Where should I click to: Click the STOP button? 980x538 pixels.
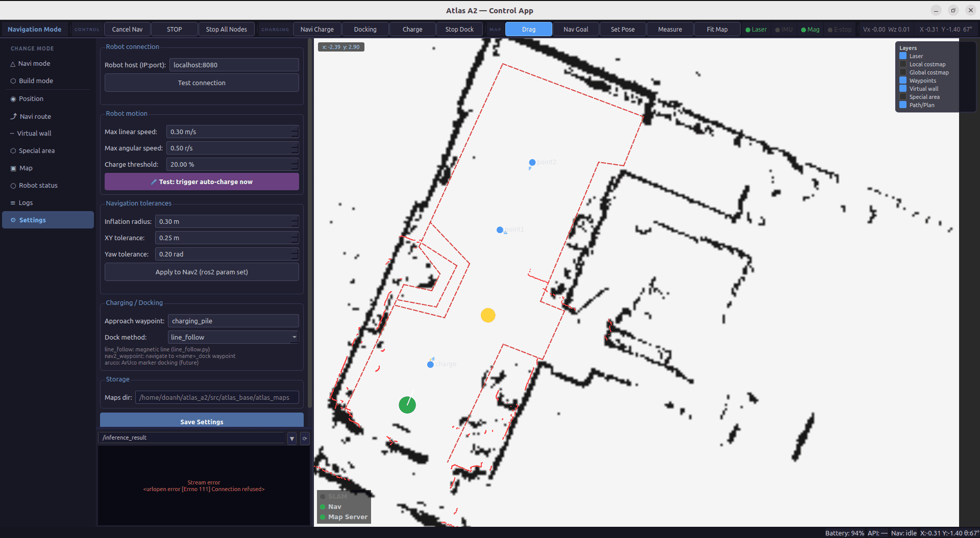(174, 30)
